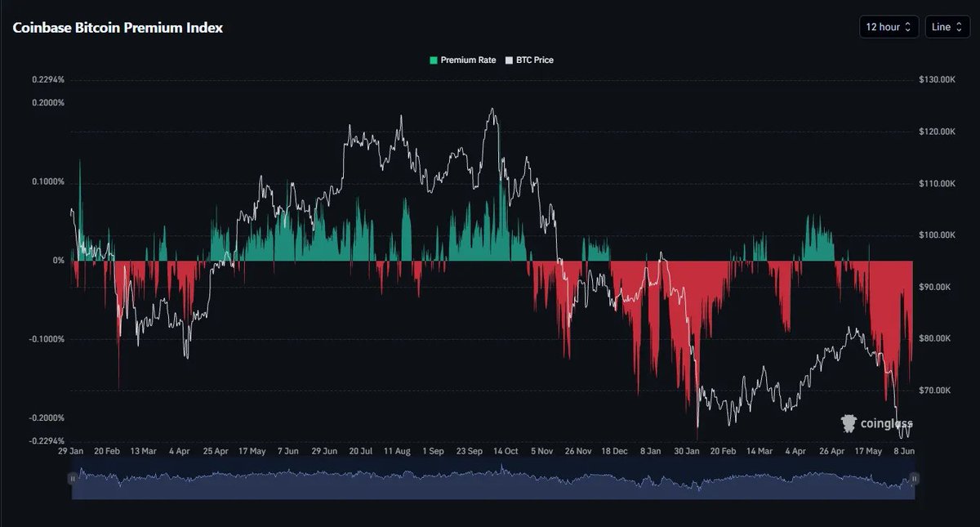The width and height of the screenshot is (980, 527).
Task: Click the 0% left axis label
Action: (59, 261)
